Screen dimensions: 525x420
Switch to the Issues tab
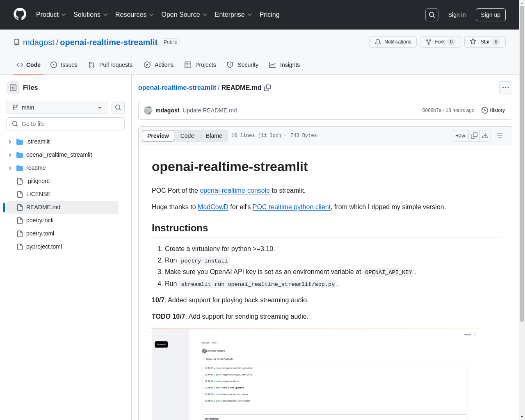click(x=64, y=65)
